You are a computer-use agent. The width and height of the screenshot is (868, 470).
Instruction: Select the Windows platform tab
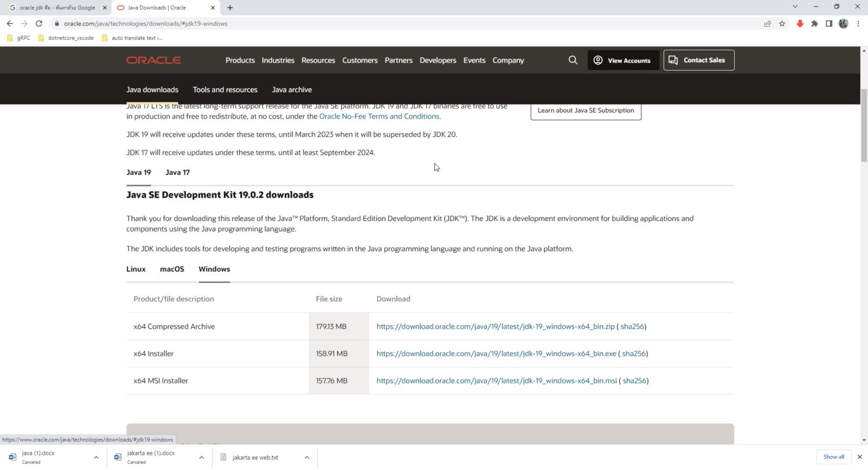click(x=214, y=269)
